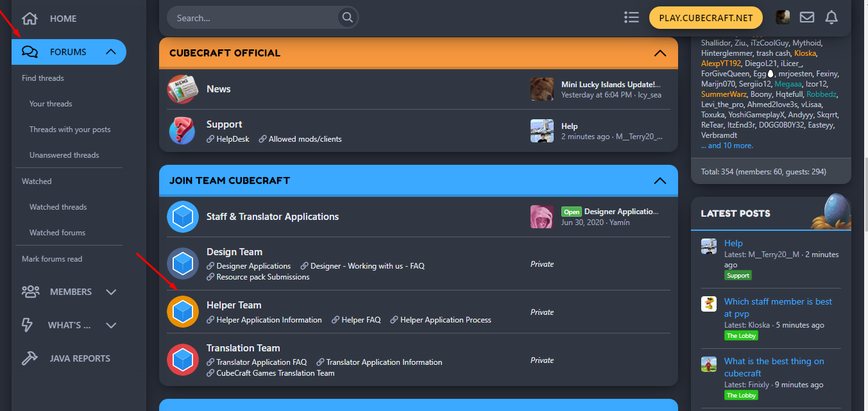
Task: Click the Forums speech bubble icon
Action: tap(30, 52)
